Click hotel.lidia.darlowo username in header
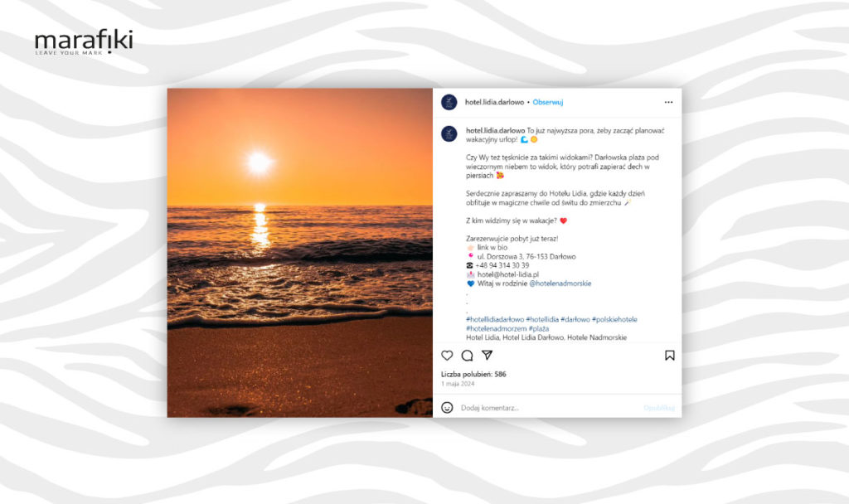Viewport: 849px width, 504px height. pyautogui.click(x=494, y=102)
